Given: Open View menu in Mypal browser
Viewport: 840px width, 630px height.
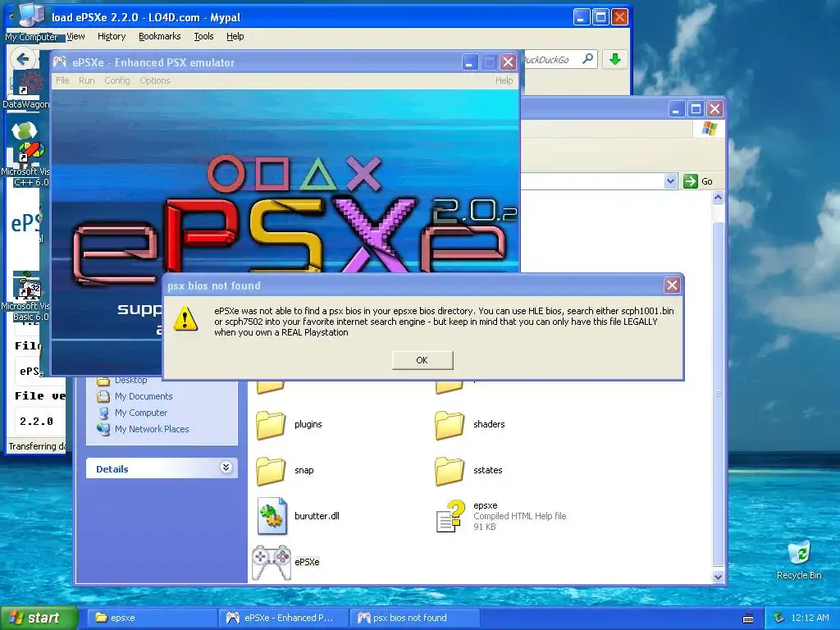Looking at the screenshot, I should pos(75,36).
